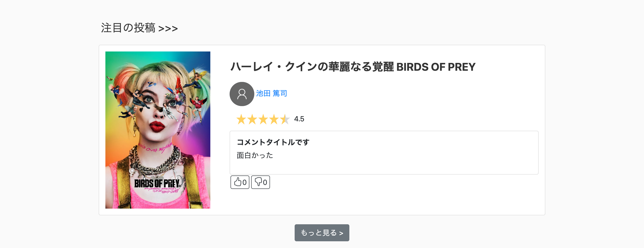644x248 pixels.
Task: Click the gray user avatar icon
Action: tap(241, 94)
